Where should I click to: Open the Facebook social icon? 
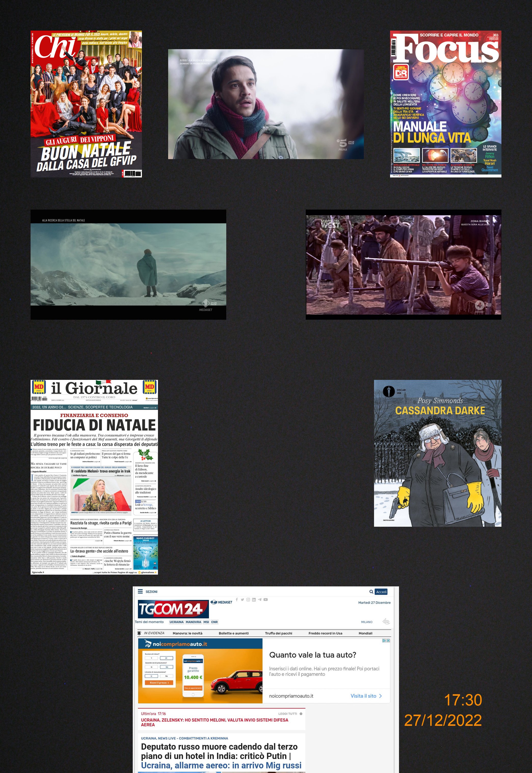point(237,599)
